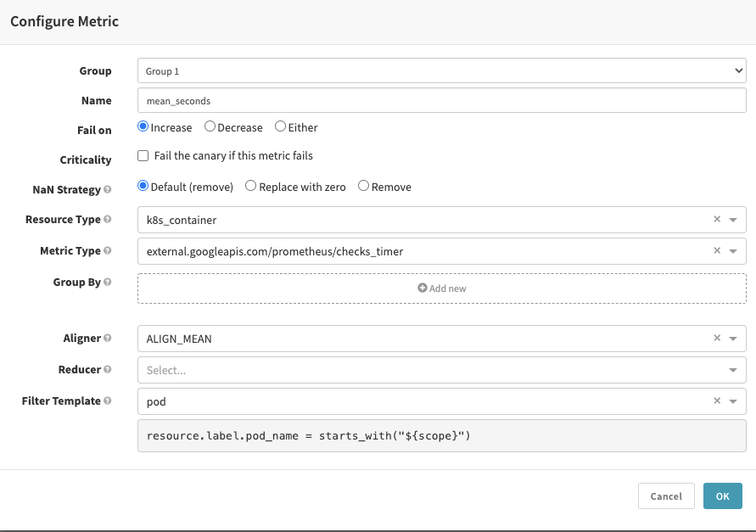Cancel the metric configuration

tap(666, 496)
